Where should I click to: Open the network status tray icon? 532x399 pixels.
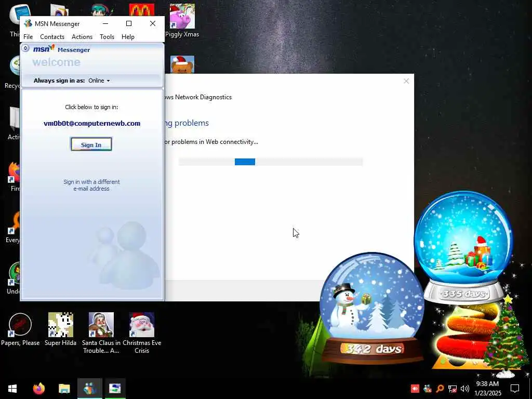pyautogui.click(x=453, y=389)
